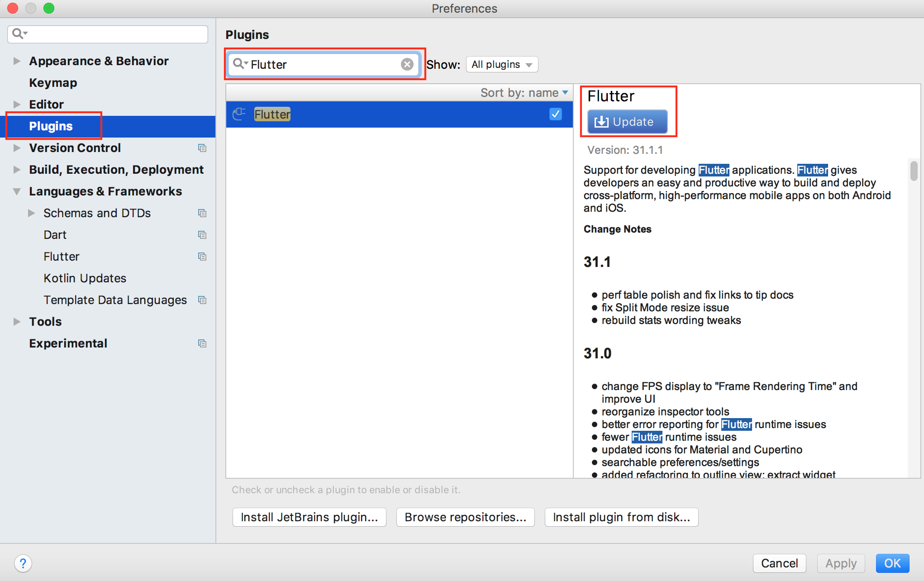This screenshot has width=924, height=581.
Task: Click the change notes scrollbar thumb
Action: (914, 171)
